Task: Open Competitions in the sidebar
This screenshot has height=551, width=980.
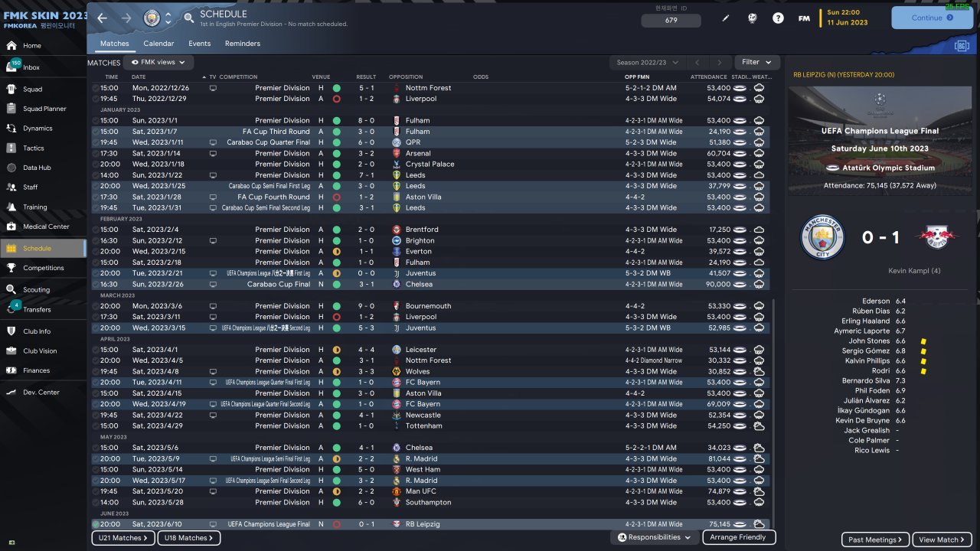Action: coord(43,268)
